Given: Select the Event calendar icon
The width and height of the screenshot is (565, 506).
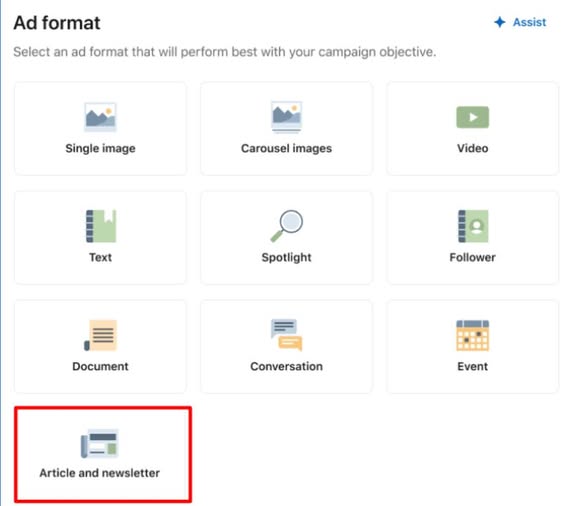Looking at the screenshot, I should click(472, 335).
